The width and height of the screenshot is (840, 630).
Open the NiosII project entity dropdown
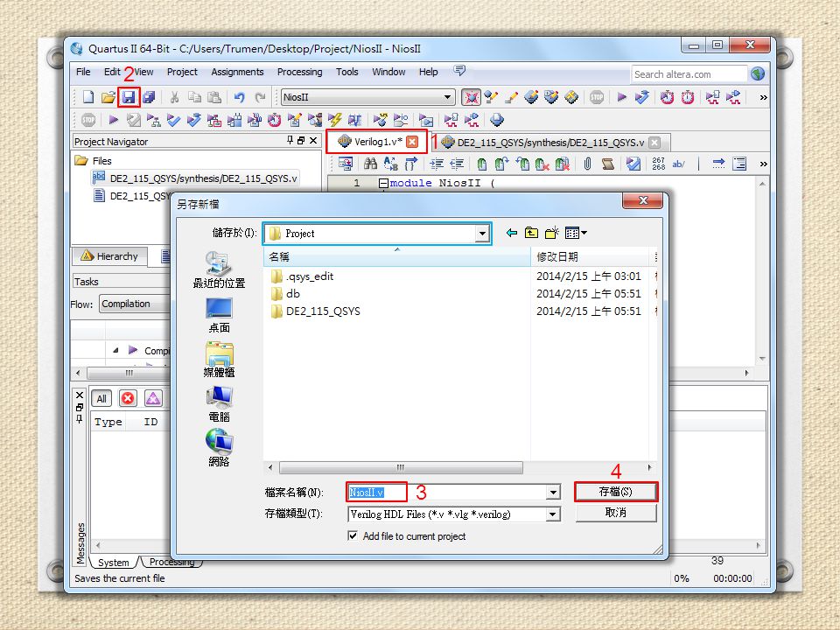coord(447,97)
